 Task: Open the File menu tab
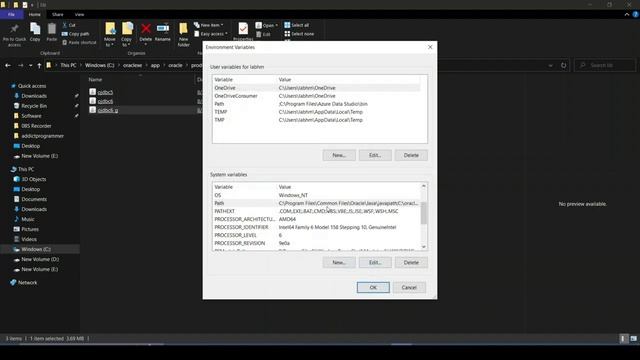pos(11,14)
